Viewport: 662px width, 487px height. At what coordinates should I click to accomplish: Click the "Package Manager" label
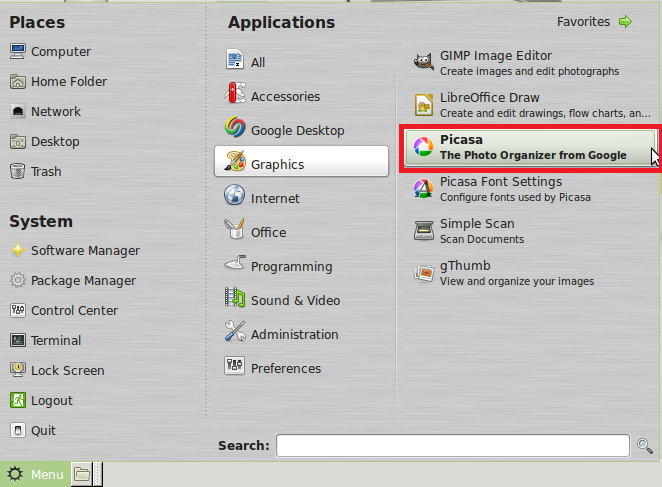[x=84, y=281]
